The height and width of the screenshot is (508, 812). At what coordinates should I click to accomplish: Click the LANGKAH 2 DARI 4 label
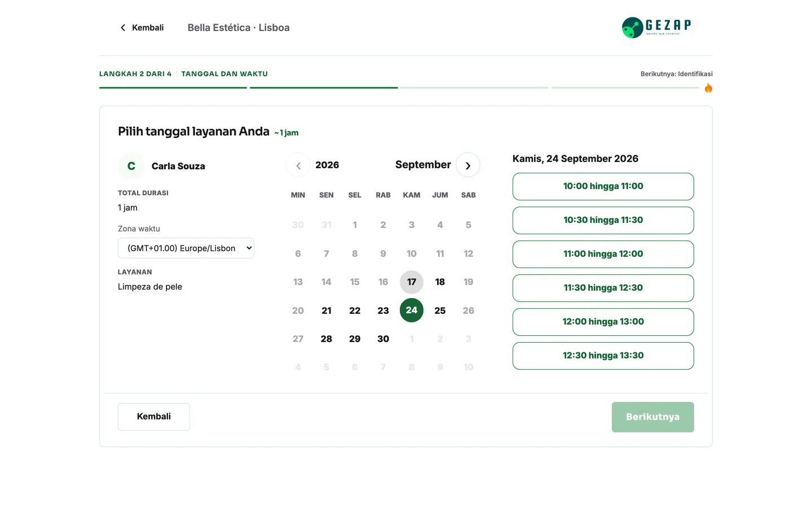135,74
